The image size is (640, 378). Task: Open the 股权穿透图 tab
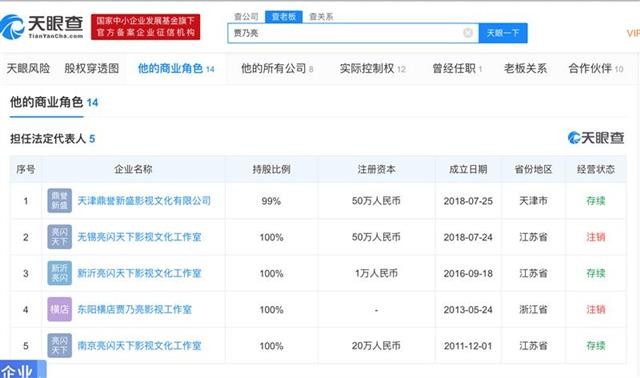coord(92,69)
